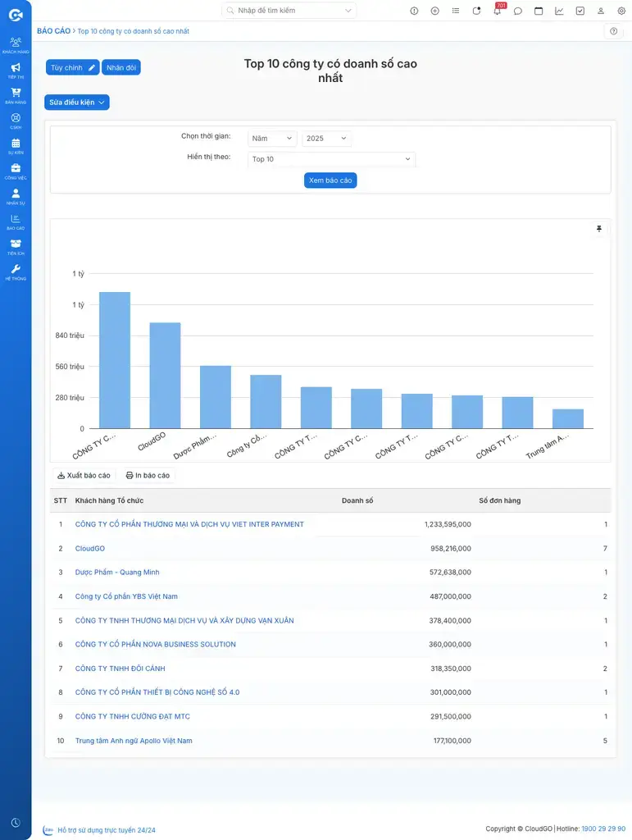The image size is (632, 840).
Task: Pin the chart with the pushpin icon
Action: [599, 229]
